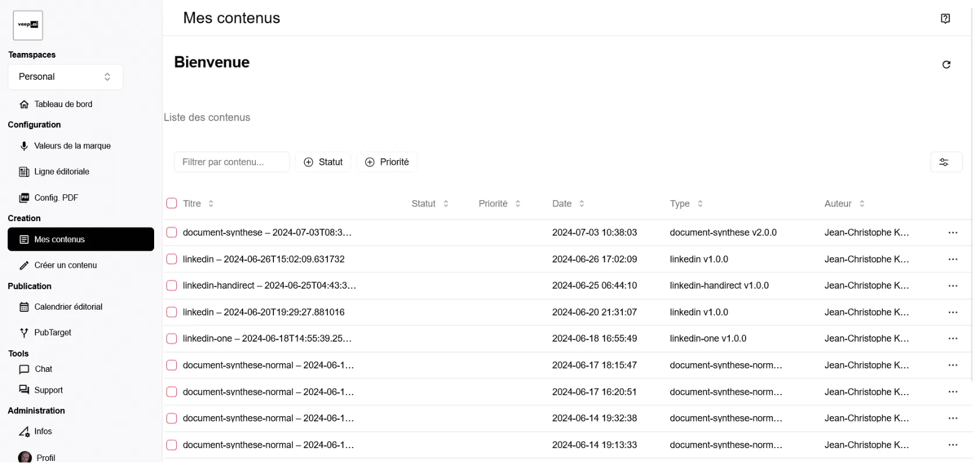Check the checkbox for 2024-06-17 16:20:51 row
The height and width of the screenshot is (465, 980).
(172, 392)
